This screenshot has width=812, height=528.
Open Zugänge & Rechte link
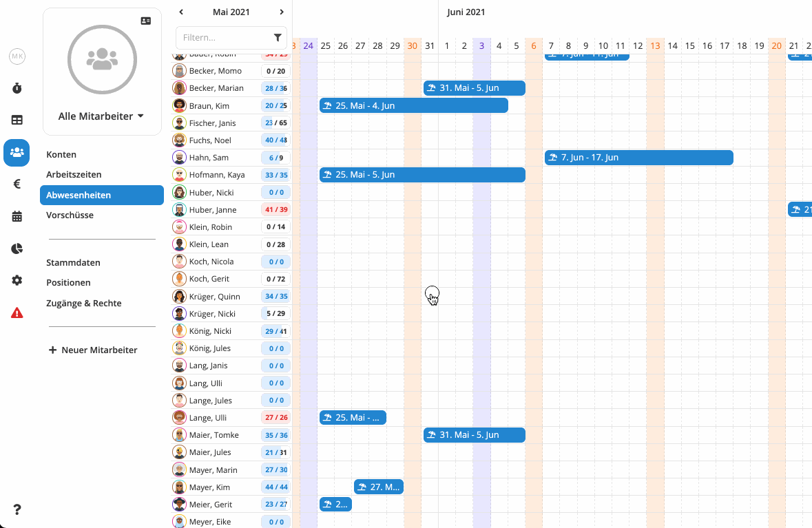tap(83, 303)
